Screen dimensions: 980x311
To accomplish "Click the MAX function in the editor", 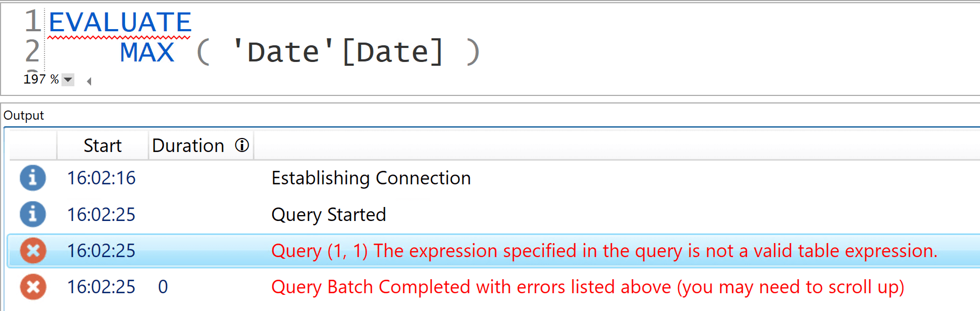I will coord(147,52).
